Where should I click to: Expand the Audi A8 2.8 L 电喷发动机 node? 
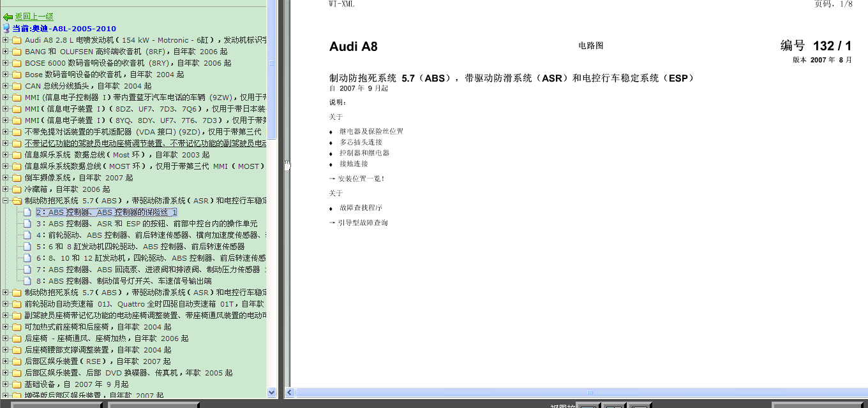[6, 40]
